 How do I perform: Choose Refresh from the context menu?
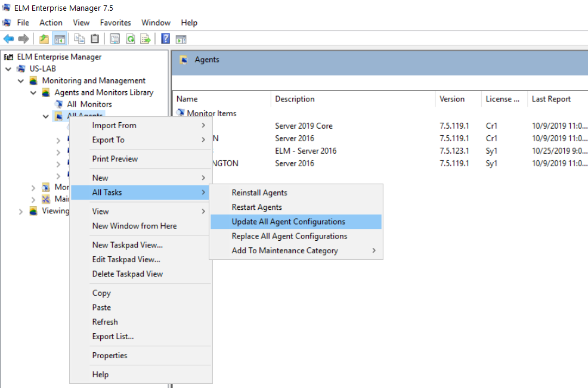[141, 322]
